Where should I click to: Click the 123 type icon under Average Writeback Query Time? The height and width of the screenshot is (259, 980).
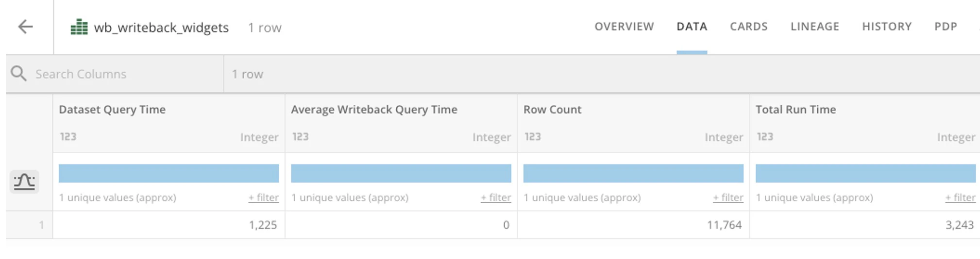point(300,137)
